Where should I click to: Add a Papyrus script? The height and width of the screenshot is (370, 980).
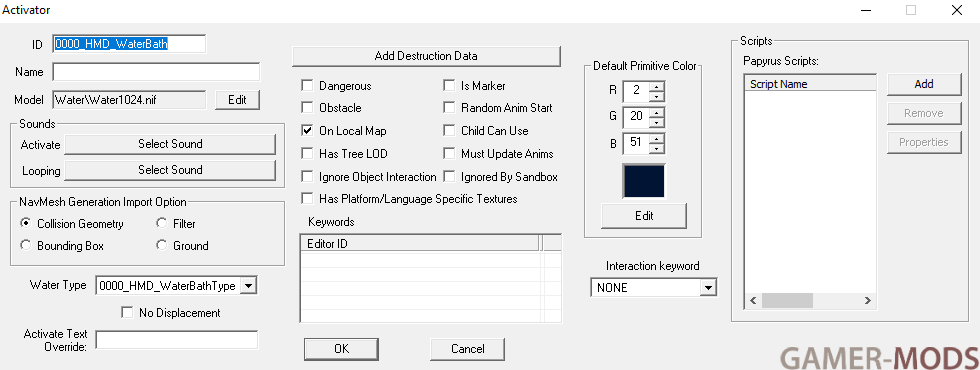[924, 84]
